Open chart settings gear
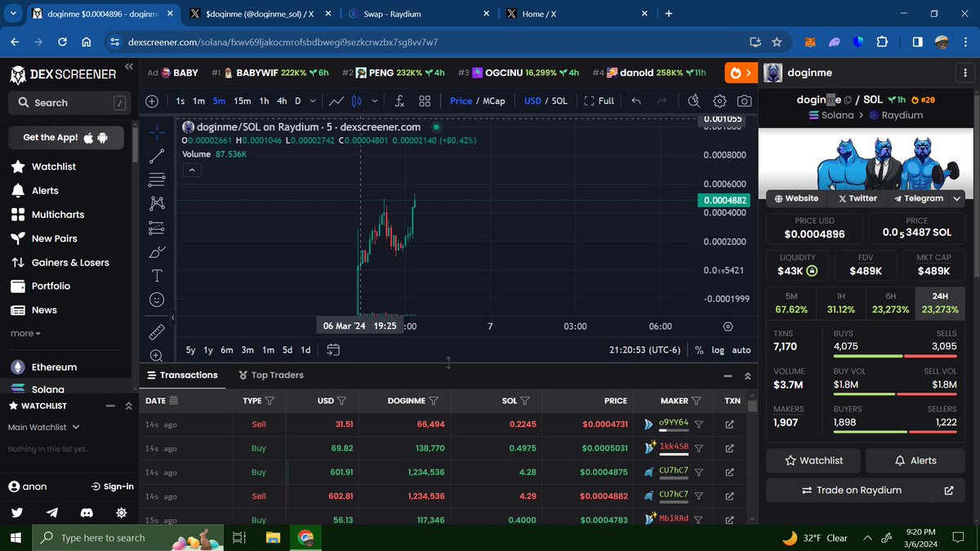The width and height of the screenshot is (980, 551). click(x=719, y=101)
